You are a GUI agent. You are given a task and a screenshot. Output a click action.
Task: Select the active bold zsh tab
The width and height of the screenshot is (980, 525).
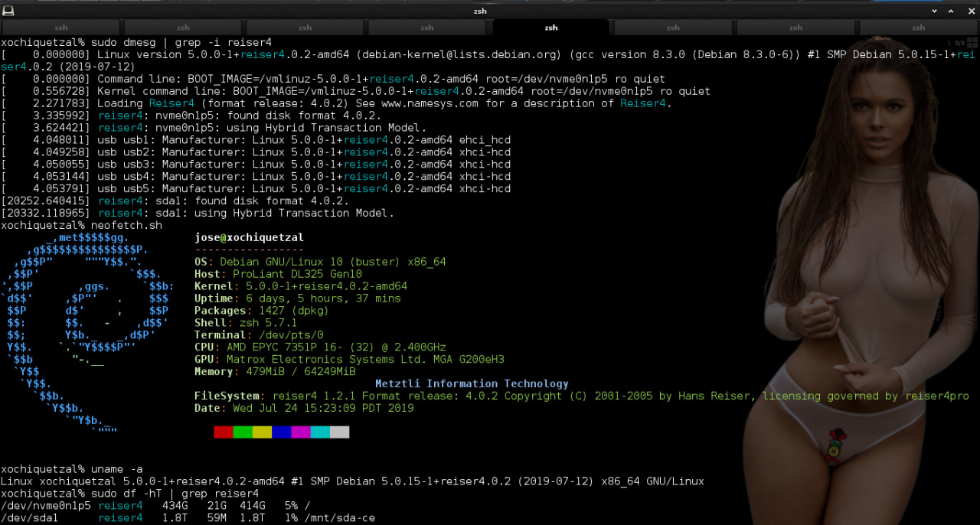tap(550, 28)
